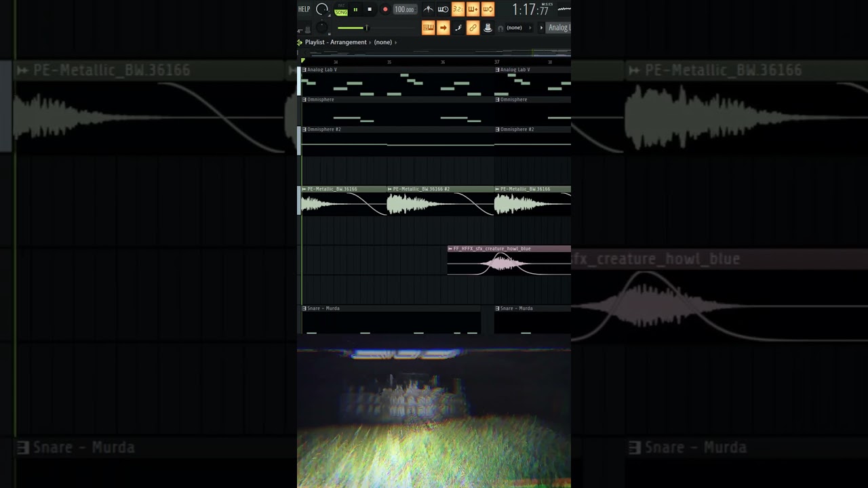Click the 1:17:77 time display
The height and width of the screenshot is (488, 868).
pos(532,9)
